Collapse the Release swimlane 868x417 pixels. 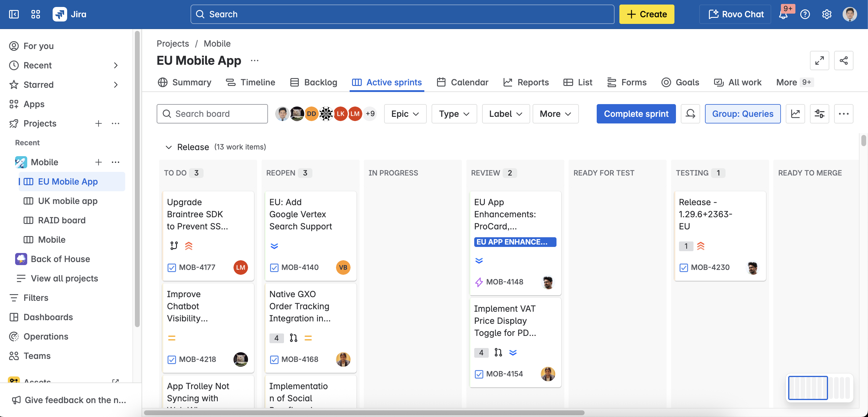pyautogui.click(x=169, y=147)
